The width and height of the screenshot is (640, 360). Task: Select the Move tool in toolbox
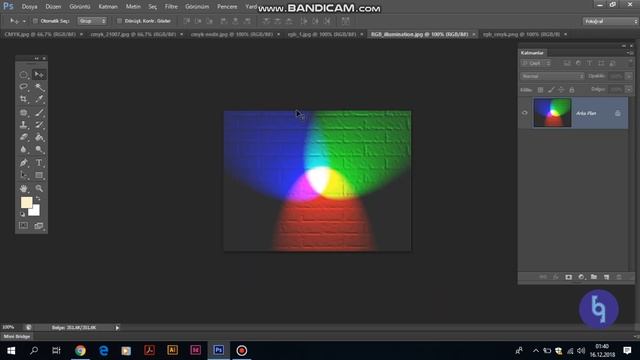pos(39,75)
